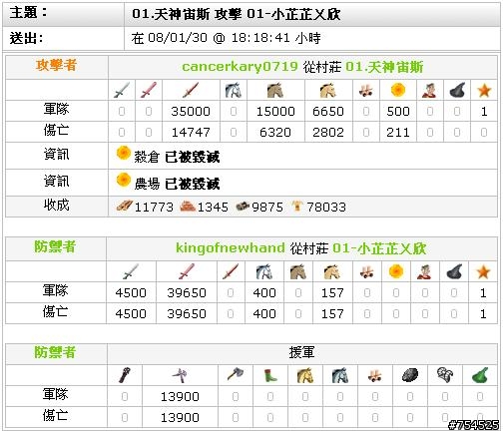The width and height of the screenshot is (504, 433).
Task: Click 農場 已被毀滅 info text
Action: point(177,184)
